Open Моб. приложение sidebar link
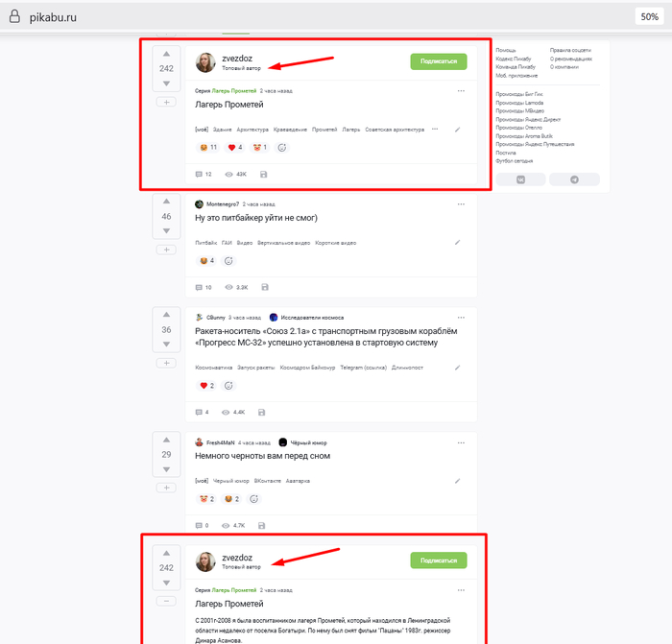672x644 pixels. 516,76
